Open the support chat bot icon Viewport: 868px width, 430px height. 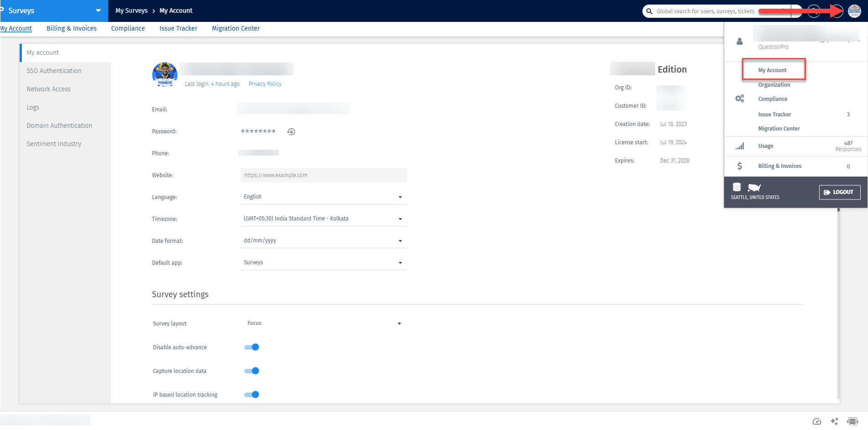(852, 421)
